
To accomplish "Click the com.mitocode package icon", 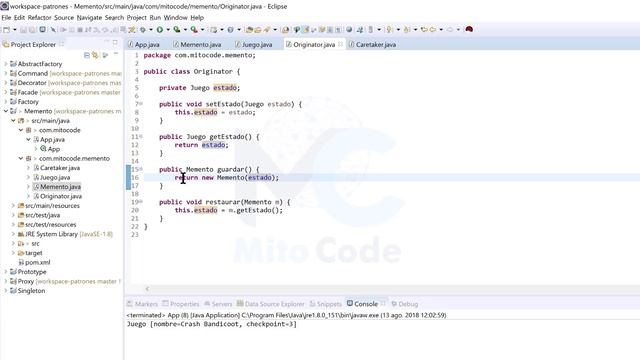I will point(29,130).
